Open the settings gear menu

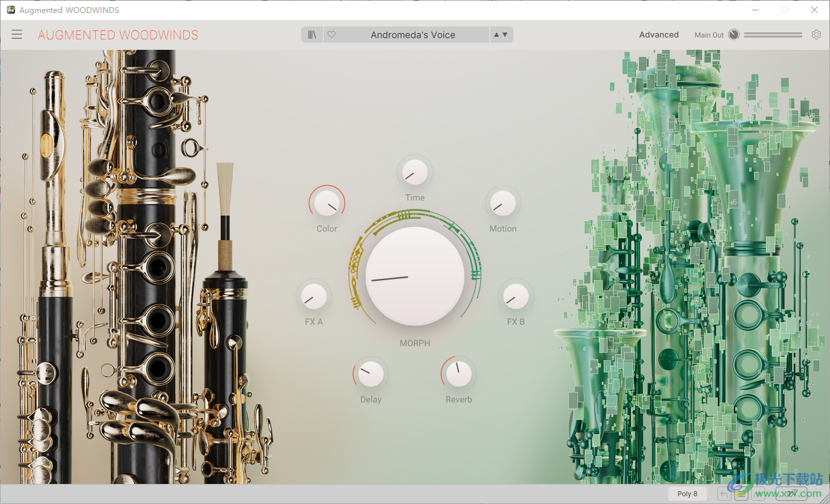(x=816, y=34)
